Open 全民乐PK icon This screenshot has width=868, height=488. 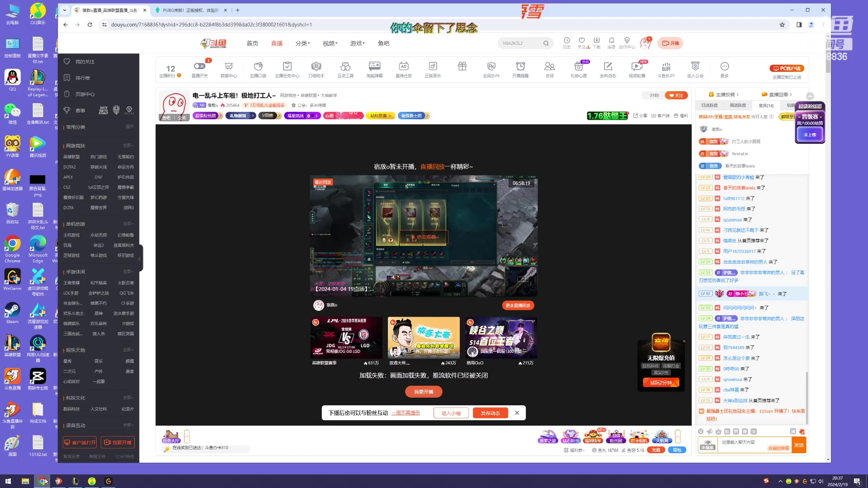point(491,66)
